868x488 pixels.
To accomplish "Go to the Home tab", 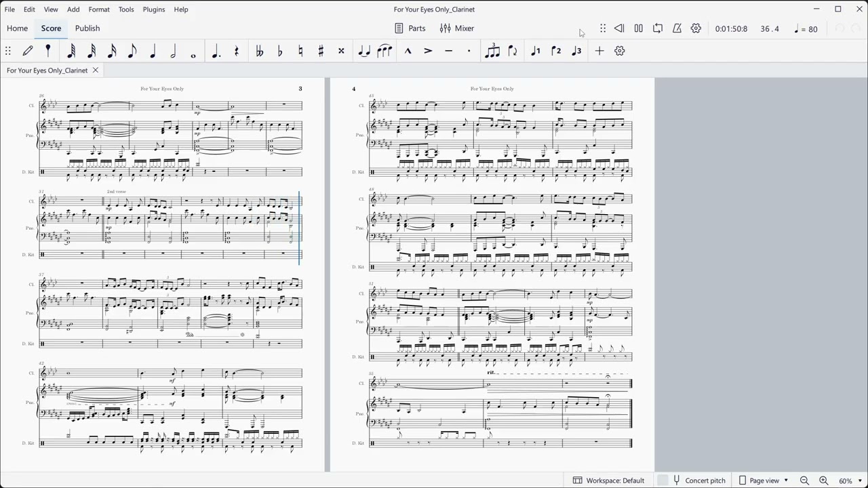I will pyautogui.click(x=17, y=28).
